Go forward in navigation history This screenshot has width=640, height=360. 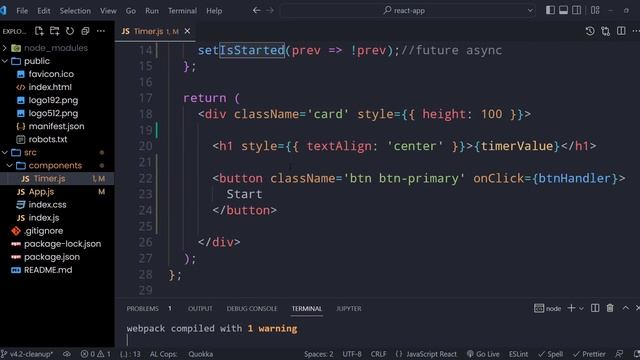(270, 11)
